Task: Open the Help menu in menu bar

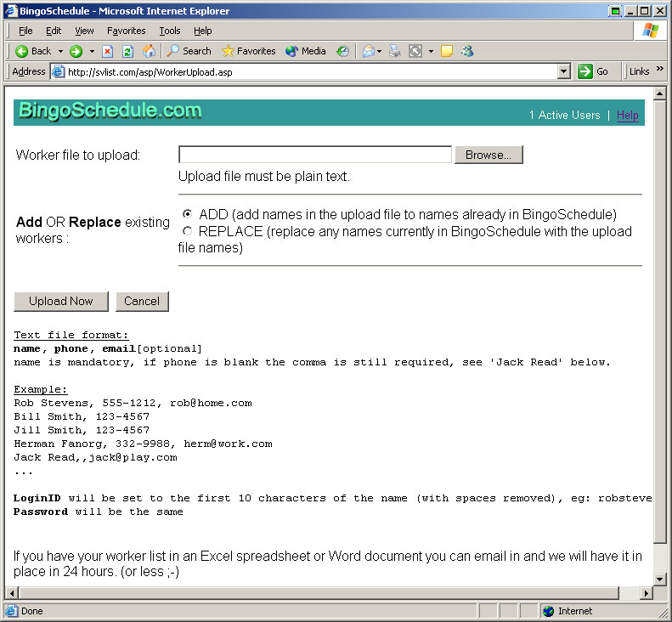Action: click(202, 31)
